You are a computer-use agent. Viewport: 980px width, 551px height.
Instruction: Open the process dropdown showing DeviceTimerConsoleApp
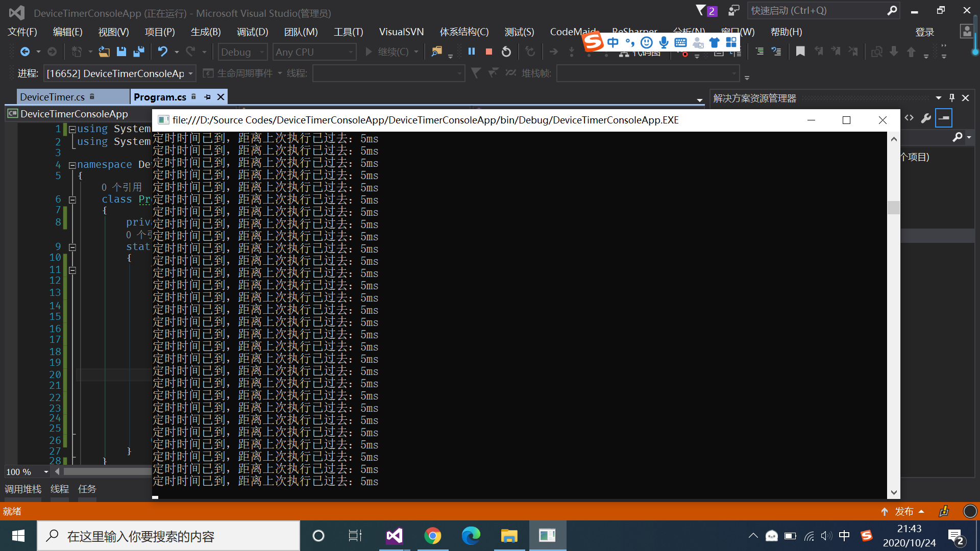(x=190, y=73)
